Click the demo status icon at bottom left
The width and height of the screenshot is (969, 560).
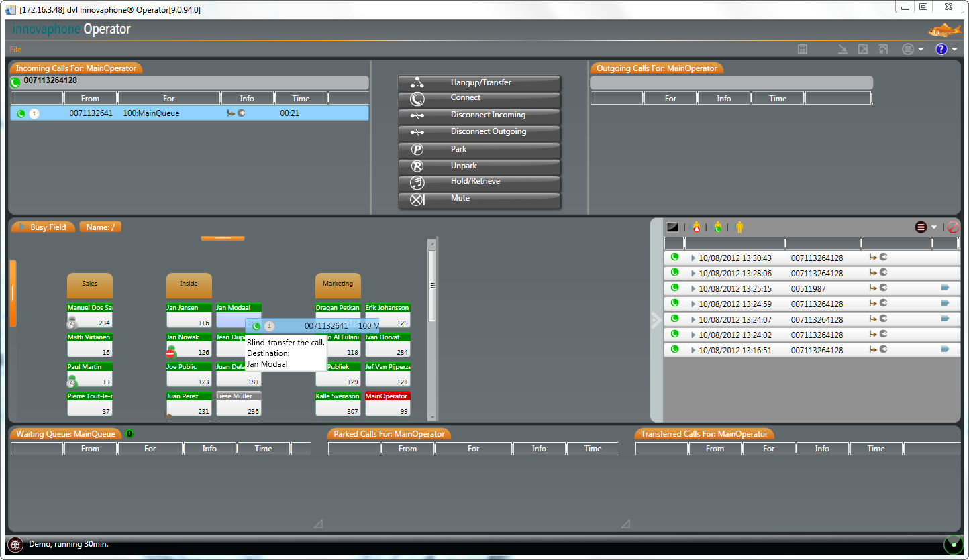(16, 544)
